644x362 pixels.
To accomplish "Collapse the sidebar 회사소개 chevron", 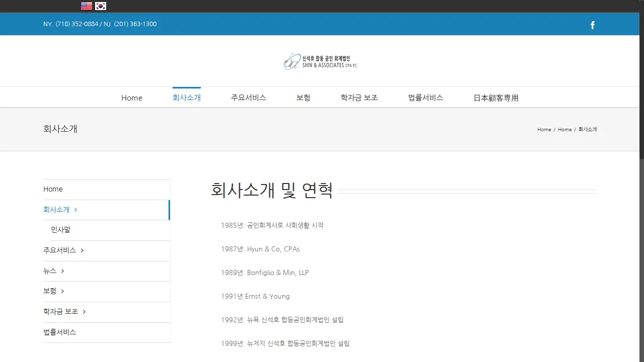I will [x=75, y=210].
